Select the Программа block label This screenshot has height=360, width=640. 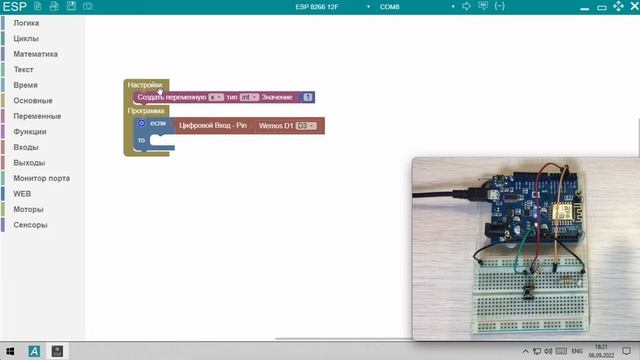coord(146,111)
